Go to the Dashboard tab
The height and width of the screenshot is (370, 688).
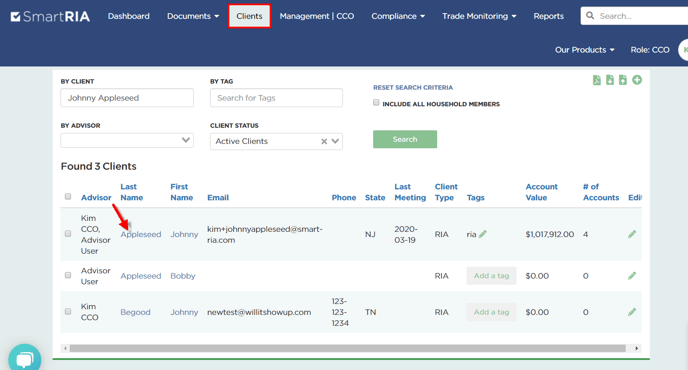point(129,16)
